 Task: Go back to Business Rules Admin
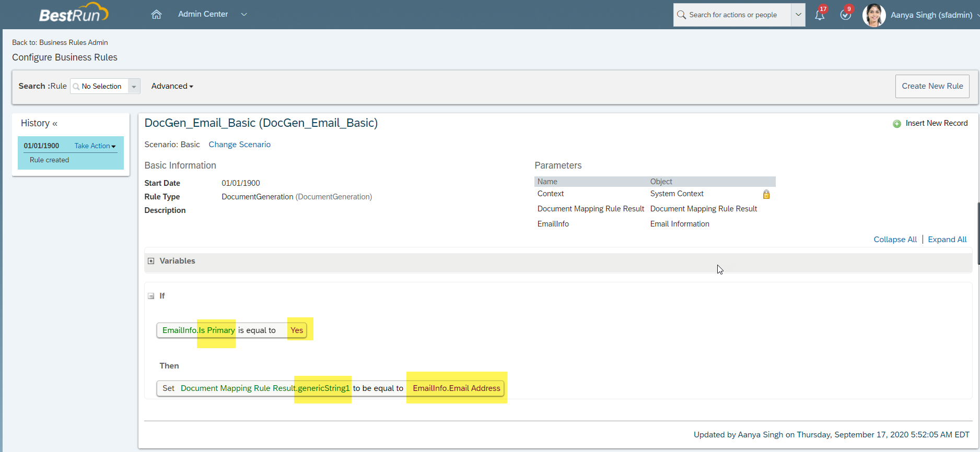pos(60,42)
